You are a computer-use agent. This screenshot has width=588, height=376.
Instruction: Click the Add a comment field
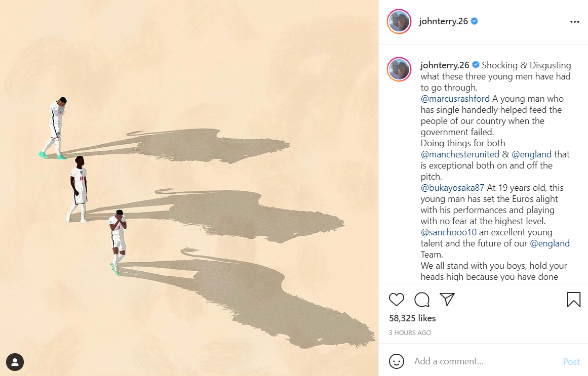tap(484, 361)
